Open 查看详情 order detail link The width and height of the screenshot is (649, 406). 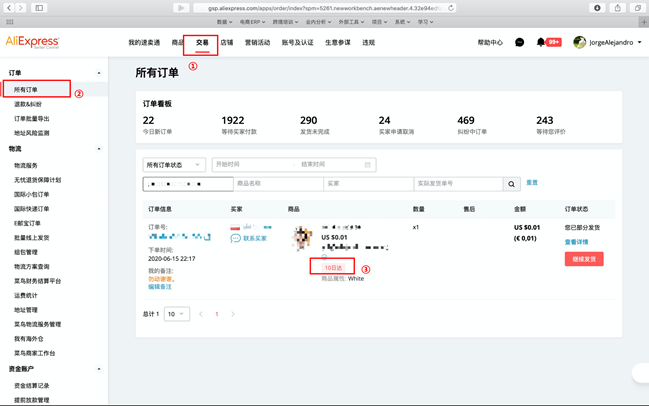577,242
